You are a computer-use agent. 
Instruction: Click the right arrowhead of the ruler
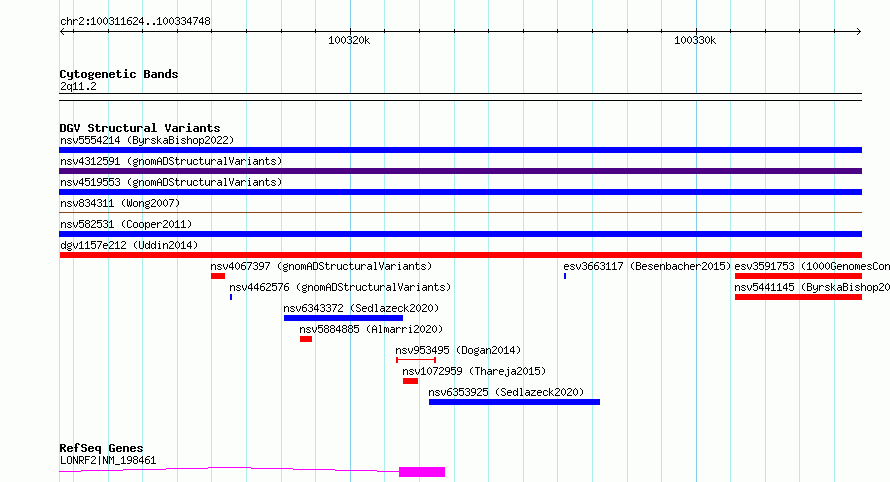pyautogui.click(x=859, y=32)
